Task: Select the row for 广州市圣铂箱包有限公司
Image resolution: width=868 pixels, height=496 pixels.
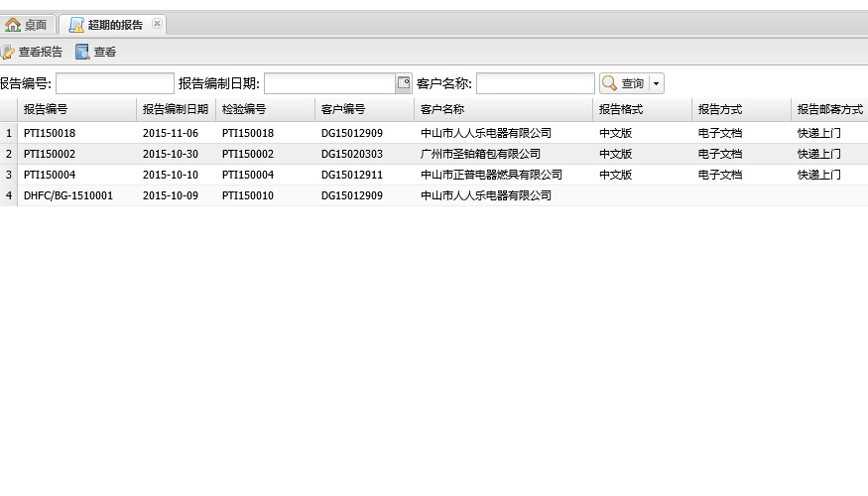Action: (x=481, y=154)
